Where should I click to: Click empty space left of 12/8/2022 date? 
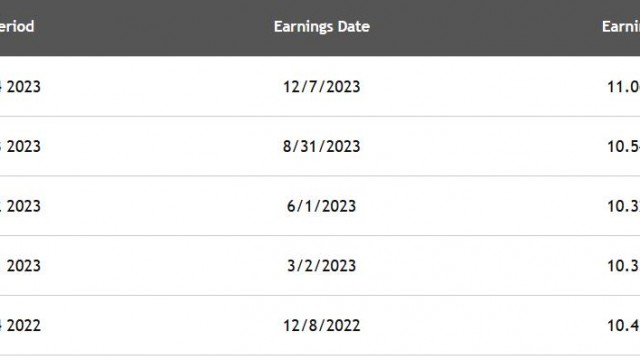click(163, 325)
